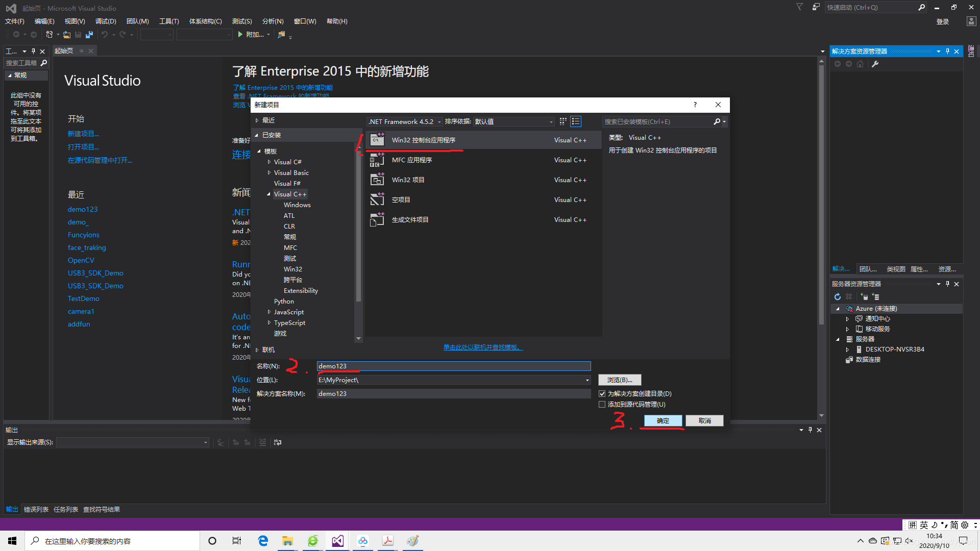Click the Open File toolbar icon
Screen dimensions: 980x551
pos(67,35)
